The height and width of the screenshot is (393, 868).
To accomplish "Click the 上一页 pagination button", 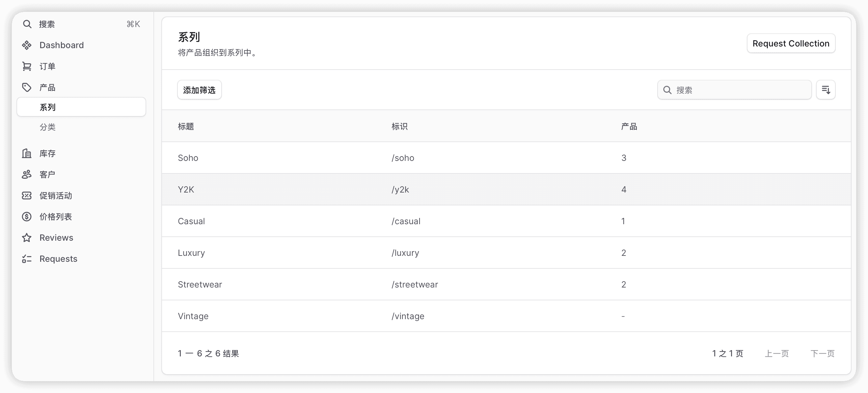I will coord(777,353).
